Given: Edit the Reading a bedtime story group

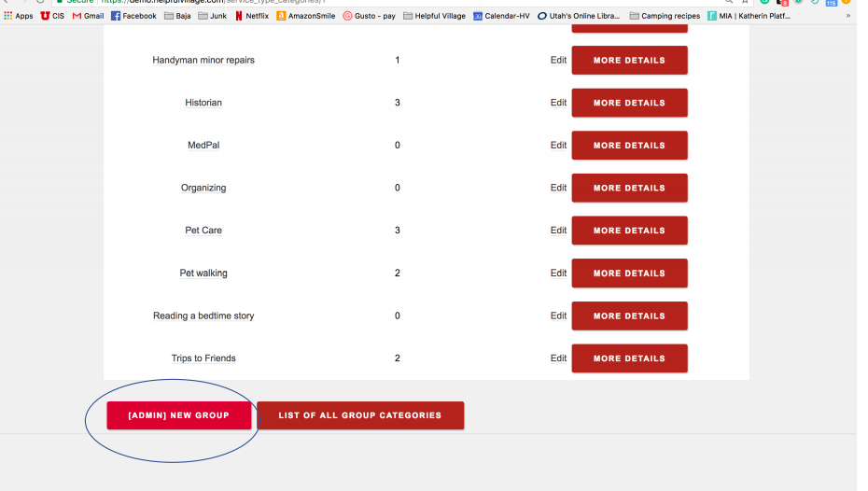Looking at the screenshot, I should 558,316.
